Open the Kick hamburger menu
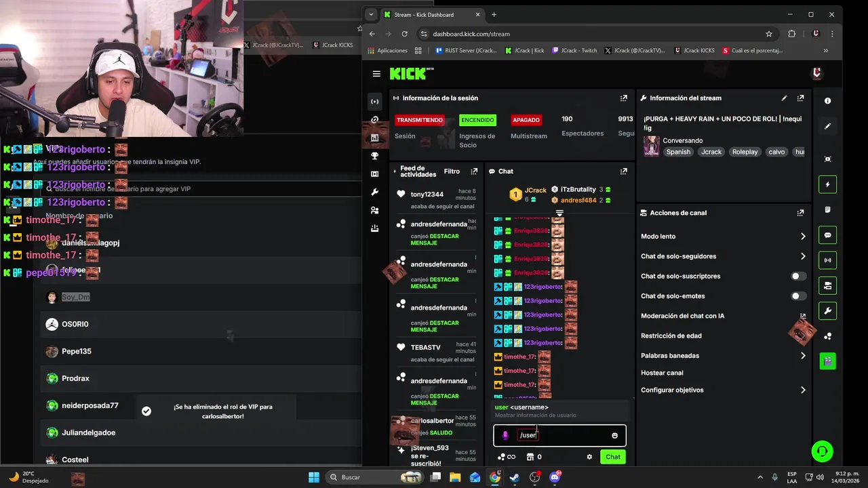Viewport: 868px width, 488px height. pyautogui.click(x=376, y=74)
